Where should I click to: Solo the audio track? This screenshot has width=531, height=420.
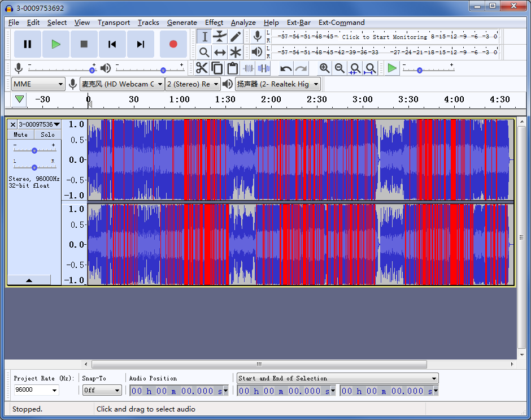(x=48, y=135)
